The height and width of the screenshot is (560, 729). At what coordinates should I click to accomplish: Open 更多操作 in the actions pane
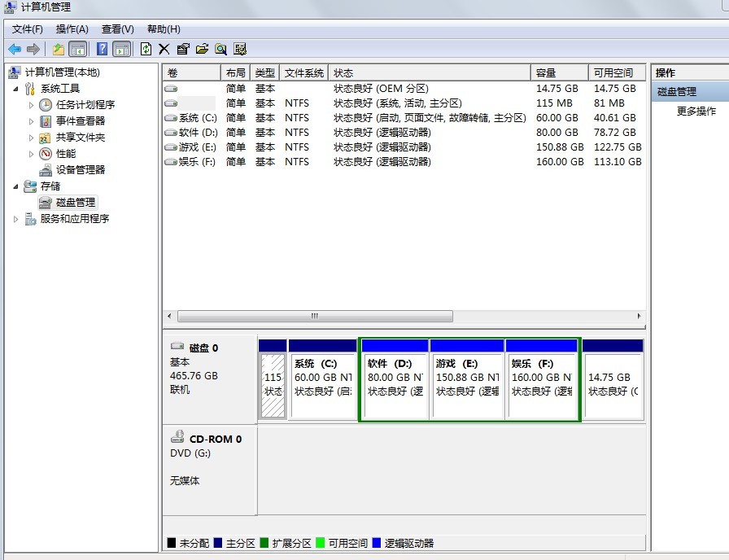[x=696, y=112]
